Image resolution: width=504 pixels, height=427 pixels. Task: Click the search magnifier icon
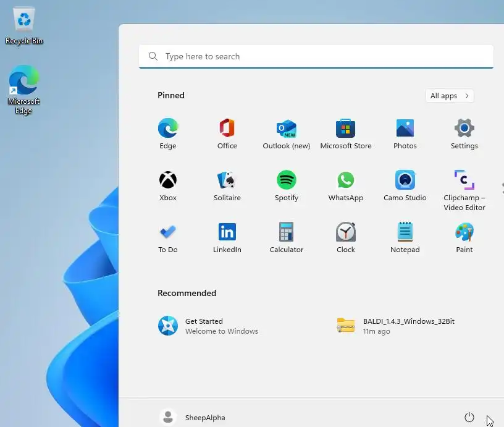(153, 56)
